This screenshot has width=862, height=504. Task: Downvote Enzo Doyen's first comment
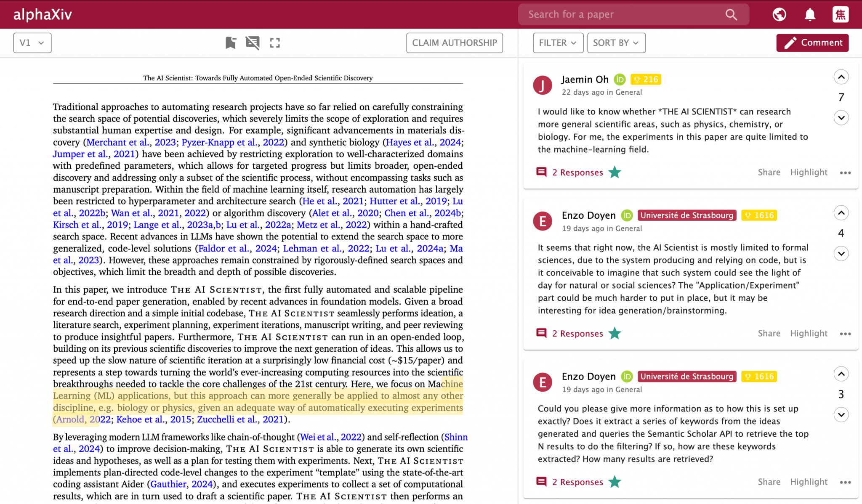841,254
